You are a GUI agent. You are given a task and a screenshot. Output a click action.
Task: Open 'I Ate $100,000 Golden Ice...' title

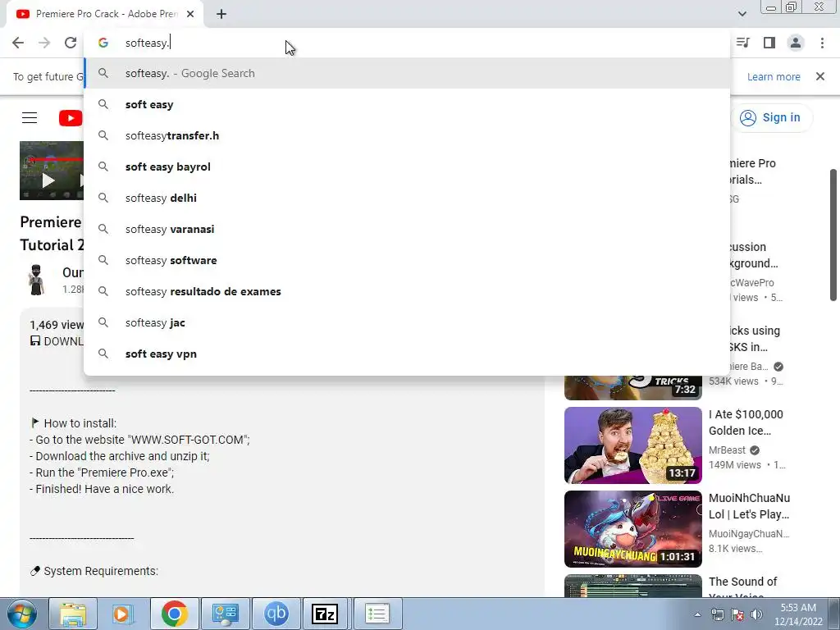(746, 422)
